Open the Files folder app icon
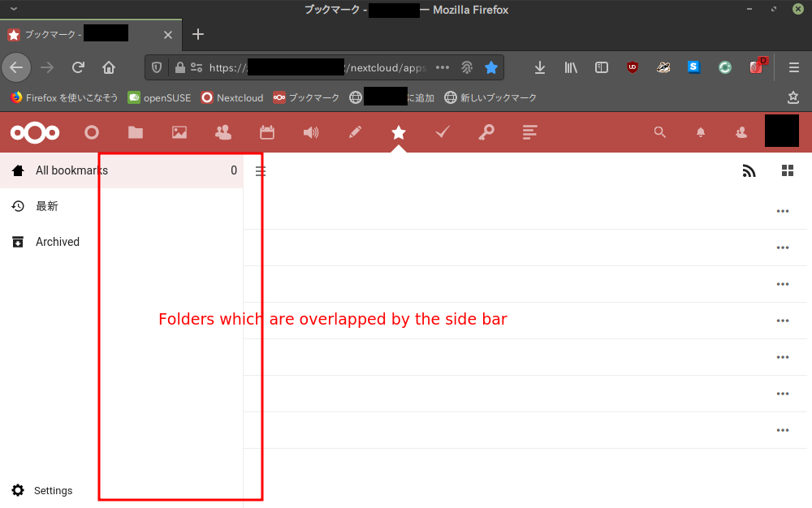The image size is (812, 508). [136, 132]
